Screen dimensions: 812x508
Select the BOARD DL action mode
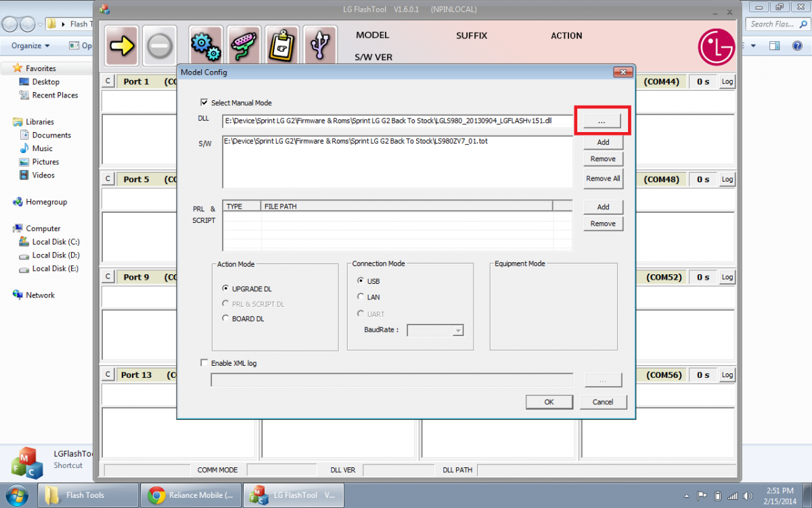[226, 318]
